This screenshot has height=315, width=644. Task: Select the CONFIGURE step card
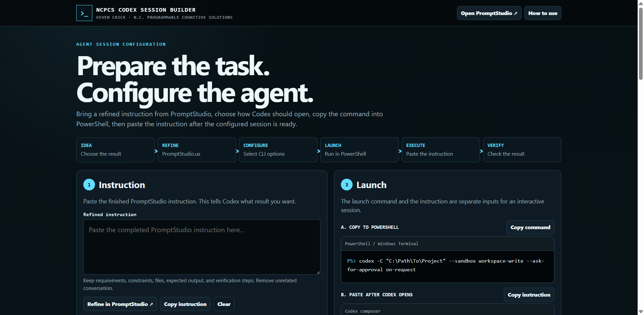pyautogui.click(x=278, y=150)
